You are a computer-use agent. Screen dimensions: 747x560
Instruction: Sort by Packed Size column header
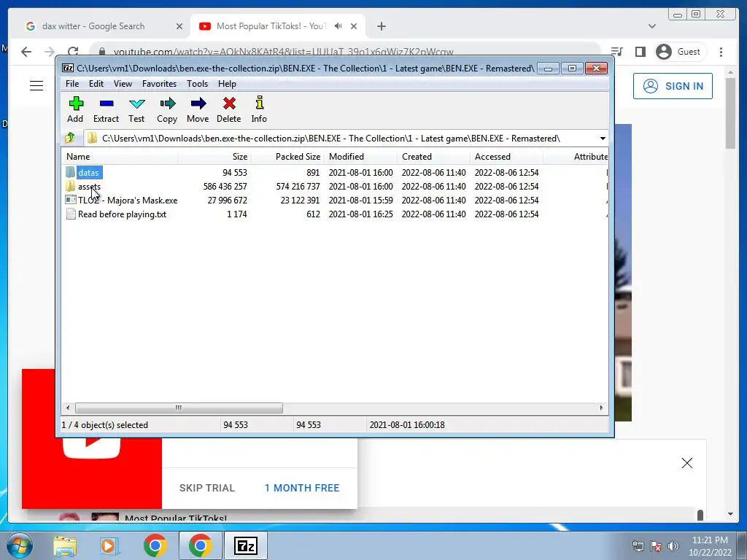[287, 157]
